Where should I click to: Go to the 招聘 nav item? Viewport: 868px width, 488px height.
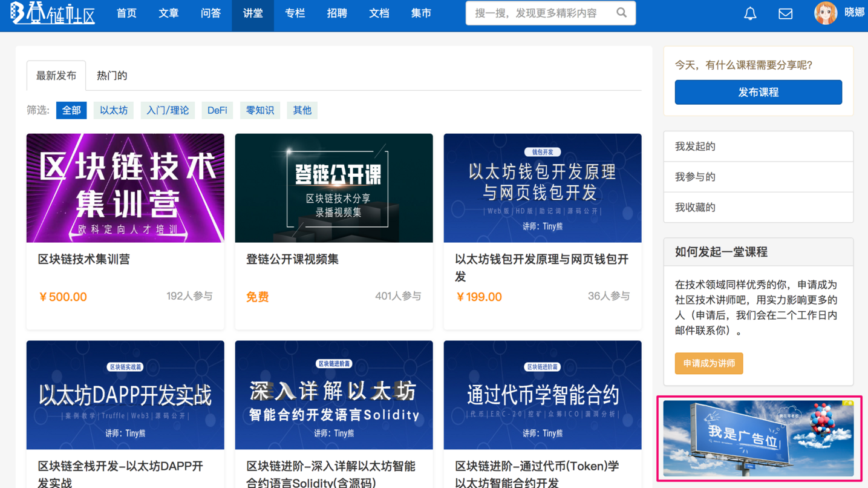(337, 13)
